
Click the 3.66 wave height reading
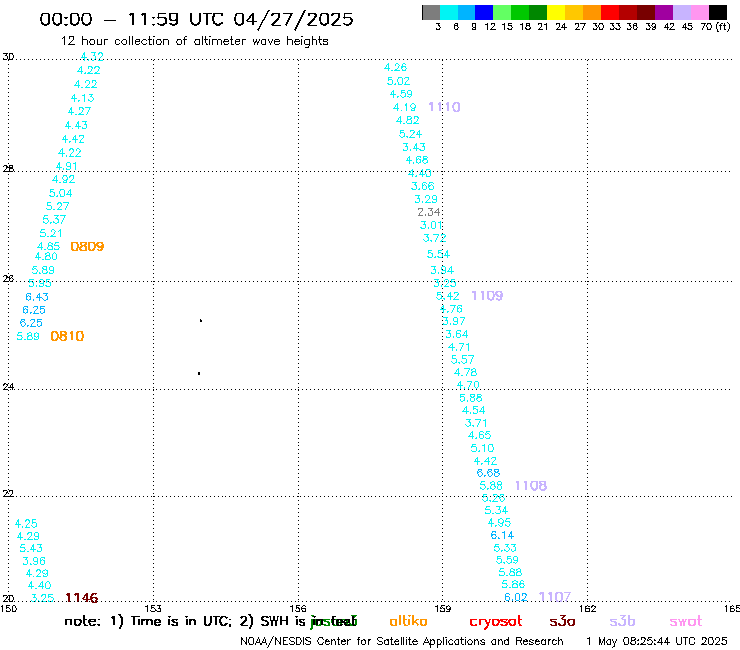pos(422,186)
